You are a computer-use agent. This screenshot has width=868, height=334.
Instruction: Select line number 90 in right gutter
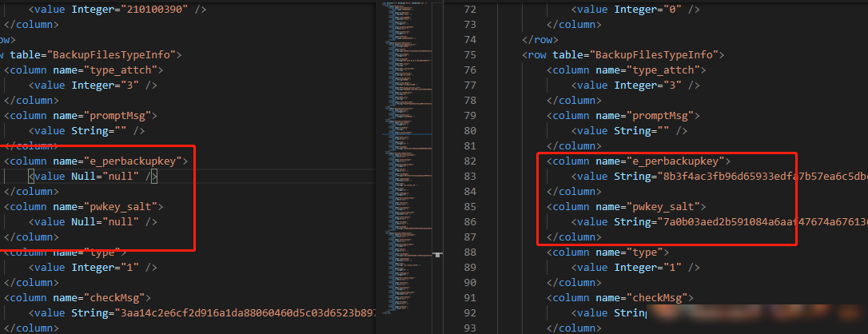(x=470, y=282)
